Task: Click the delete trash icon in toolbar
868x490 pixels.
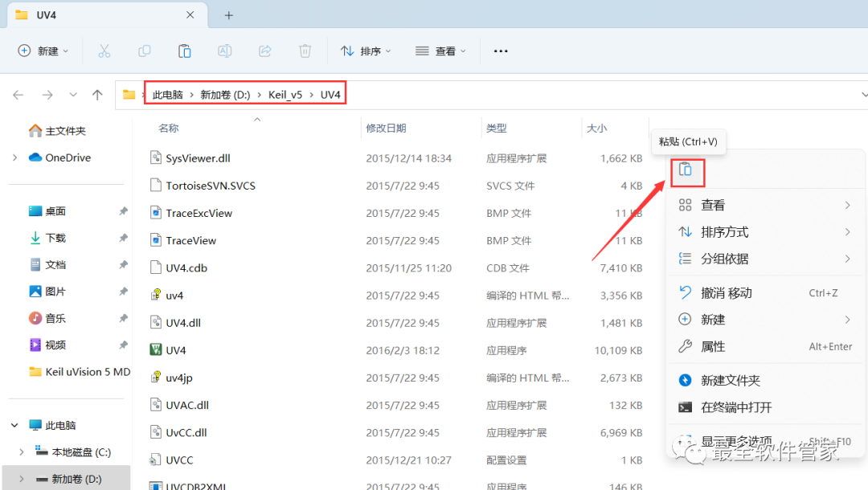Action: tap(305, 51)
